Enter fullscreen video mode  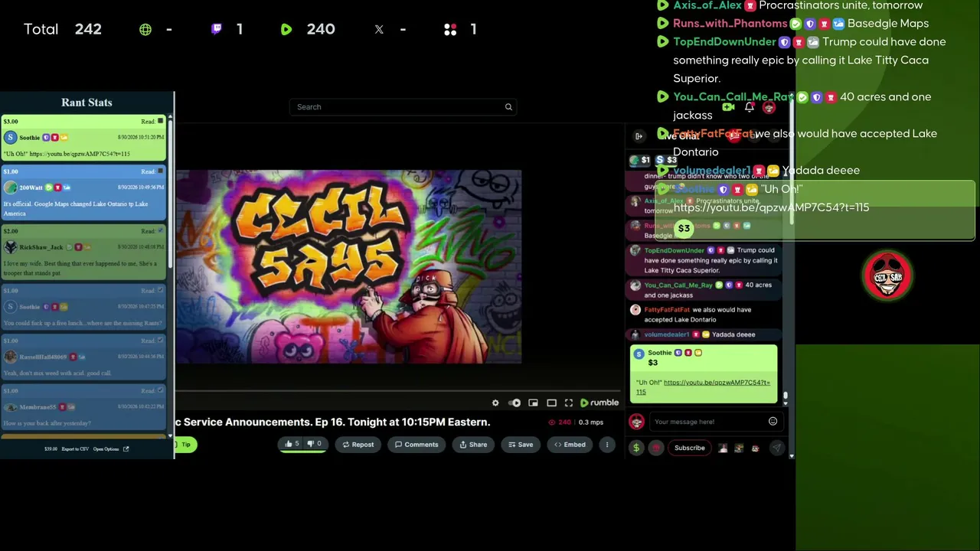[569, 403]
